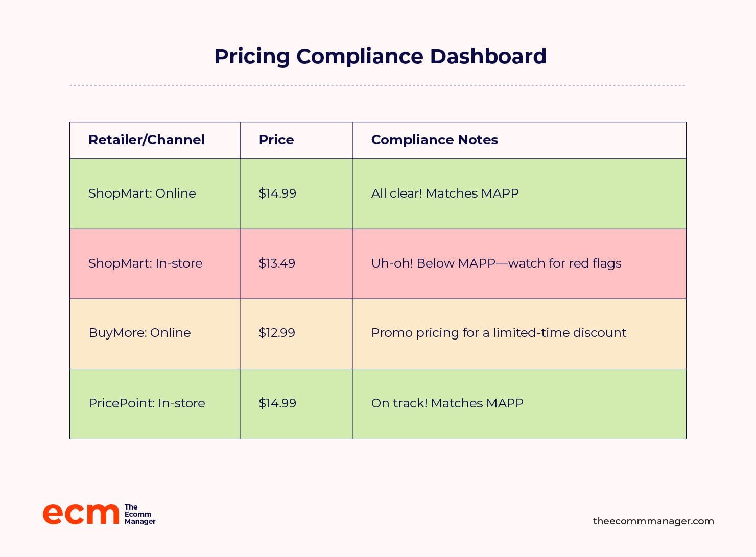Viewport: 756px width, 557px height.
Task: Click the ecm orange logo
Action: pos(81,514)
